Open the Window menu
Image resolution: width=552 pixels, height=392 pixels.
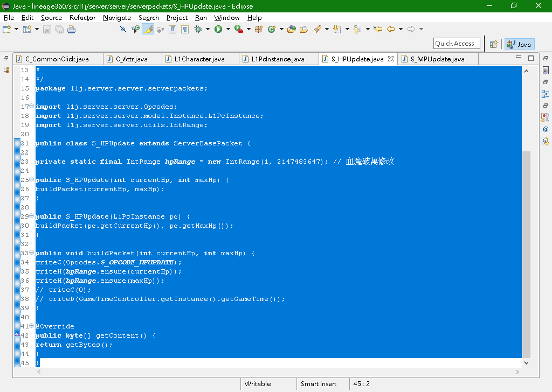coord(227,18)
